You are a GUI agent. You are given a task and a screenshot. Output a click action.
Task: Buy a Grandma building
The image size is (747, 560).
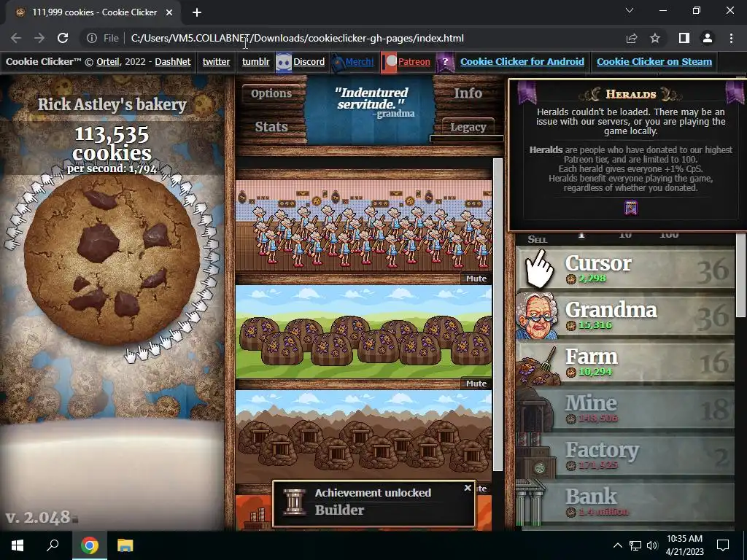pyautogui.click(x=625, y=315)
